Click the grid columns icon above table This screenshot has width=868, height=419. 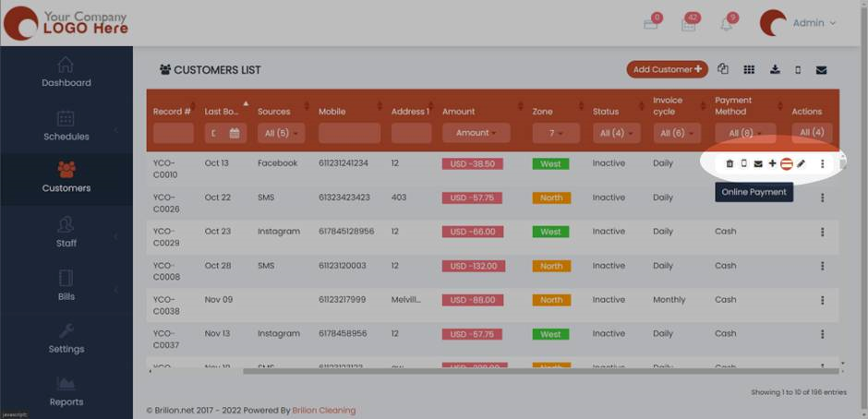(749, 69)
